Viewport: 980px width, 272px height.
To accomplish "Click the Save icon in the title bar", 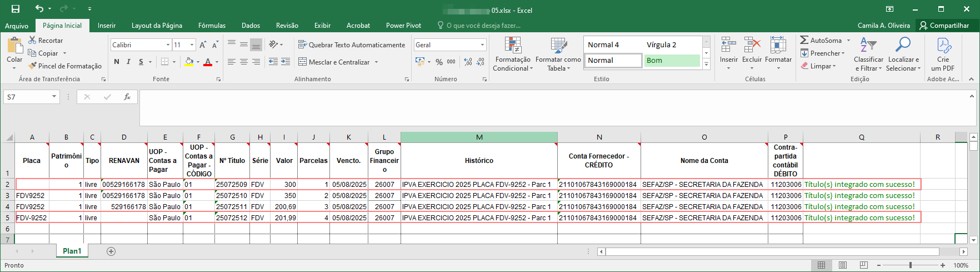I will click(15, 9).
